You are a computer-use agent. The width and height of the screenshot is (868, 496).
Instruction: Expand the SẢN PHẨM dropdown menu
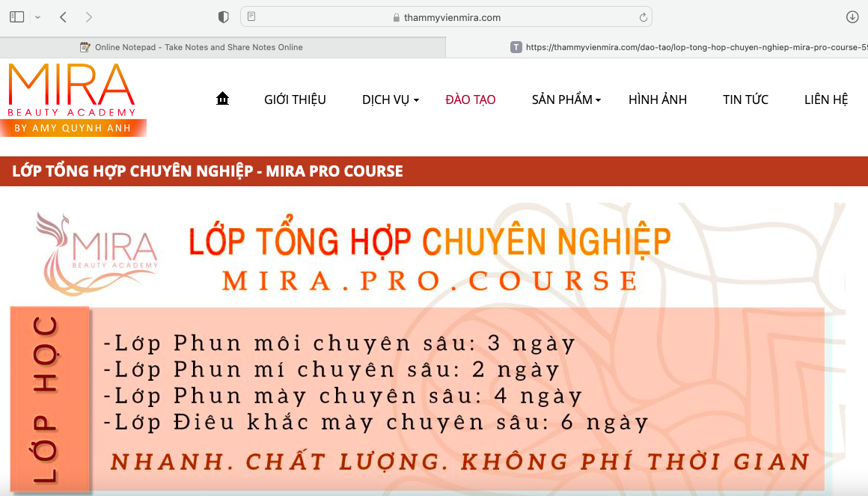pyautogui.click(x=566, y=99)
